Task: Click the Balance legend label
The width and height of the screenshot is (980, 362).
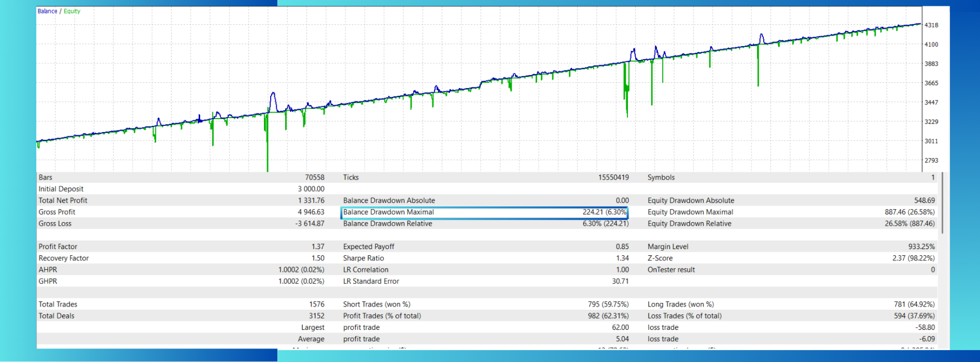Action: pyautogui.click(x=47, y=11)
